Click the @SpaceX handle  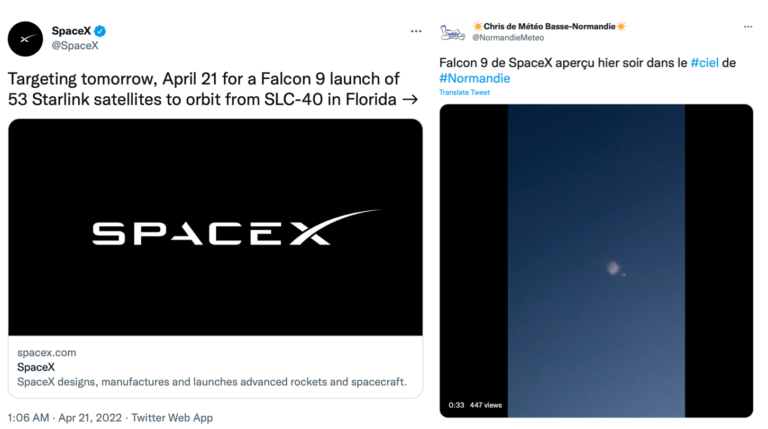(74, 46)
